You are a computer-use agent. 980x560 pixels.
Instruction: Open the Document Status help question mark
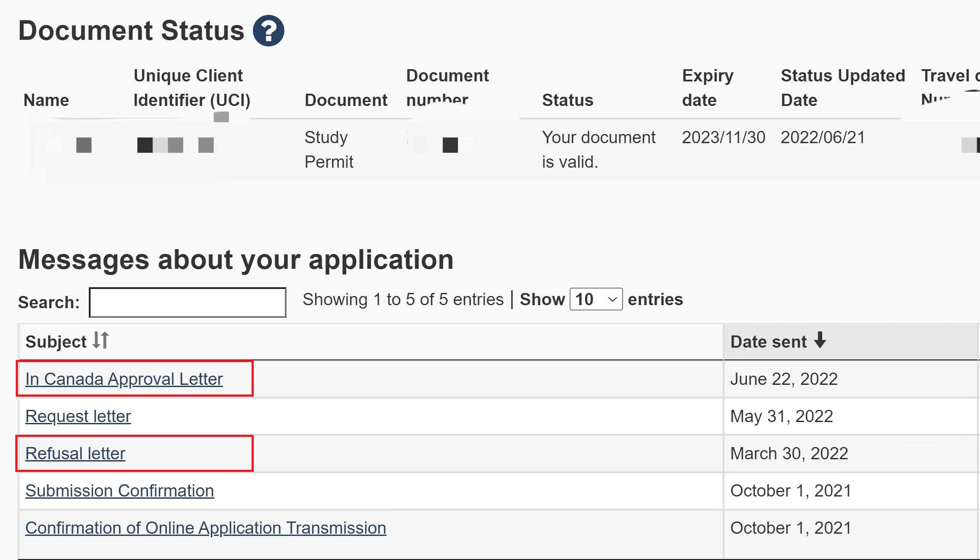click(268, 31)
